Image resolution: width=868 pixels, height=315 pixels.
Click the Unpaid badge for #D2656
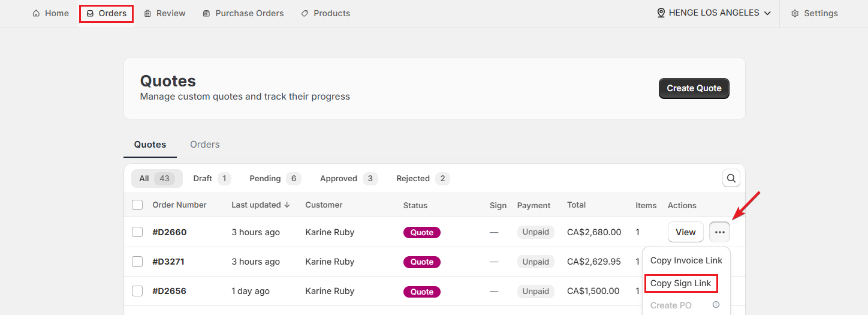(536, 291)
